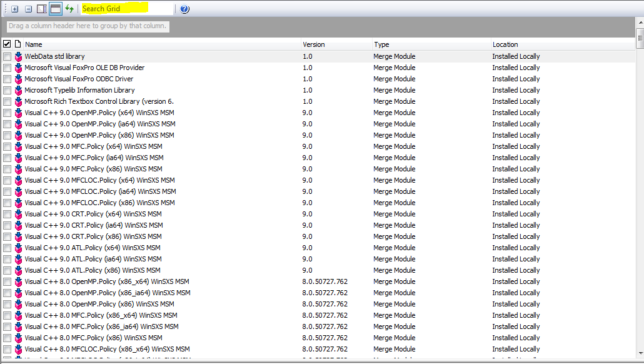Toggle the select-all checkbox in the header
The width and height of the screenshot is (644, 364).
(7, 44)
